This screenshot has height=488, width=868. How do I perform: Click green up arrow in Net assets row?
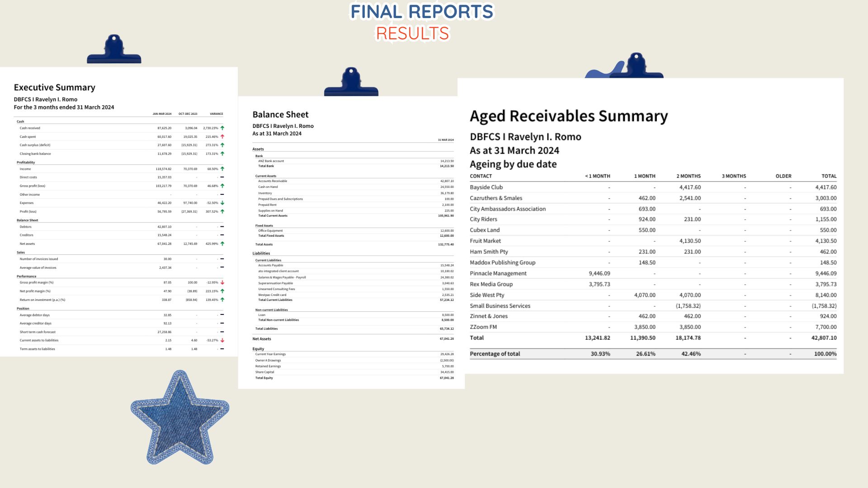pyautogui.click(x=222, y=244)
